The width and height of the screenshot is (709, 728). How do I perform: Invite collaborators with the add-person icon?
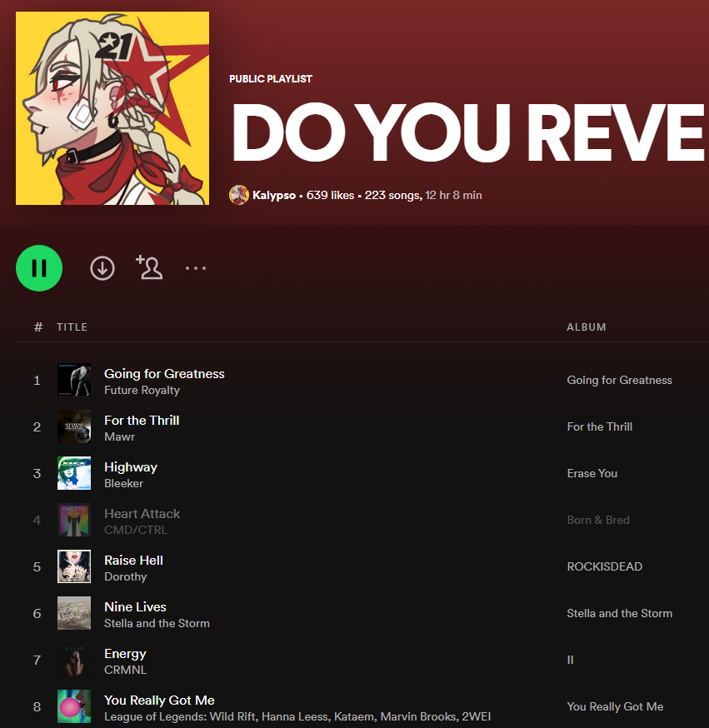click(x=149, y=267)
